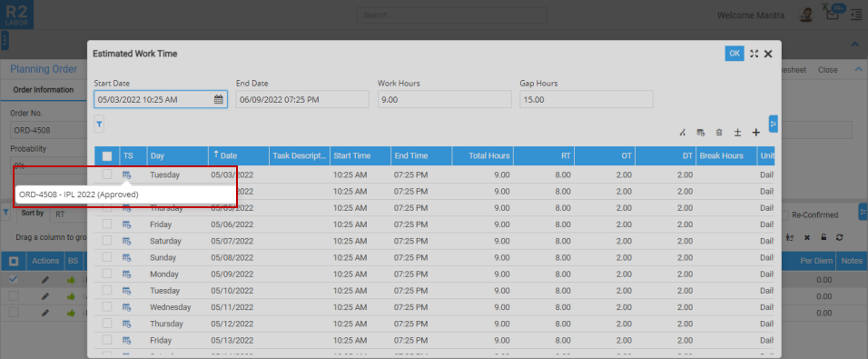The width and height of the screenshot is (868, 359).
Task: Toggle the select-all checkbox in grid header
Action: (x=107, y=156)
